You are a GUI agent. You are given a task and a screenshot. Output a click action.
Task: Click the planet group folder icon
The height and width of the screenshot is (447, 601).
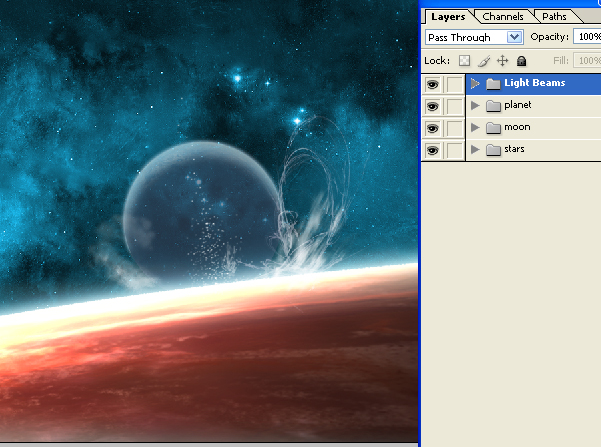[x=492, y=106]
